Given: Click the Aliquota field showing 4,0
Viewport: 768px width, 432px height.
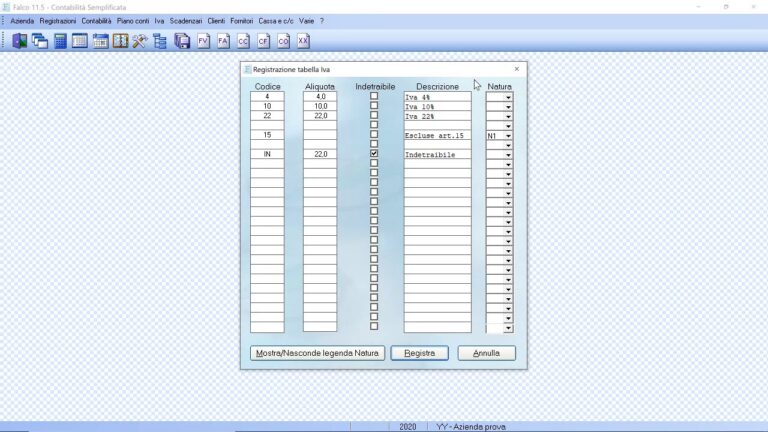Looking at the screenshot, I should coord(320,96).
